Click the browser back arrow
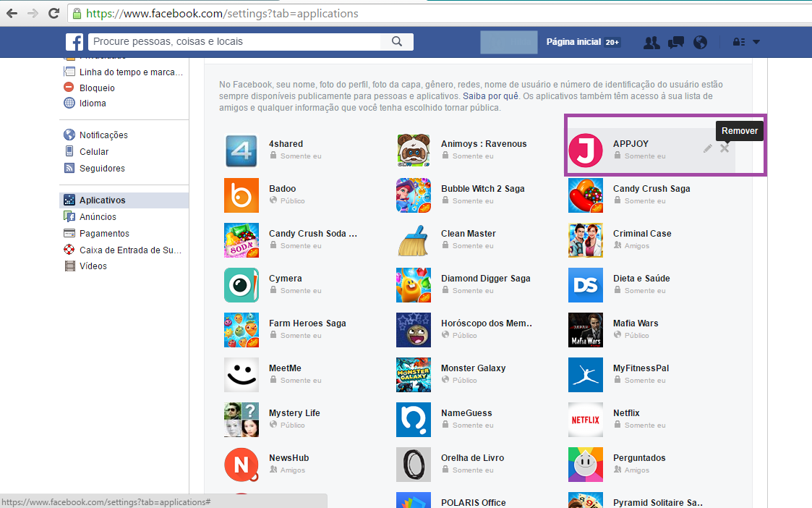This screenshot has height=508, width=812. pos(12,14)
